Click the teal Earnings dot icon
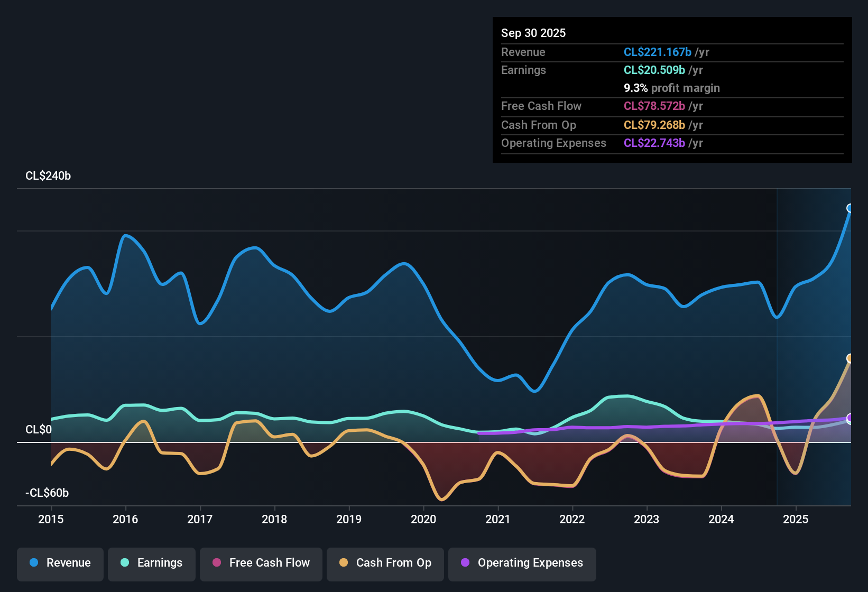The image size is (868, 592). click(x=124, y=563)
